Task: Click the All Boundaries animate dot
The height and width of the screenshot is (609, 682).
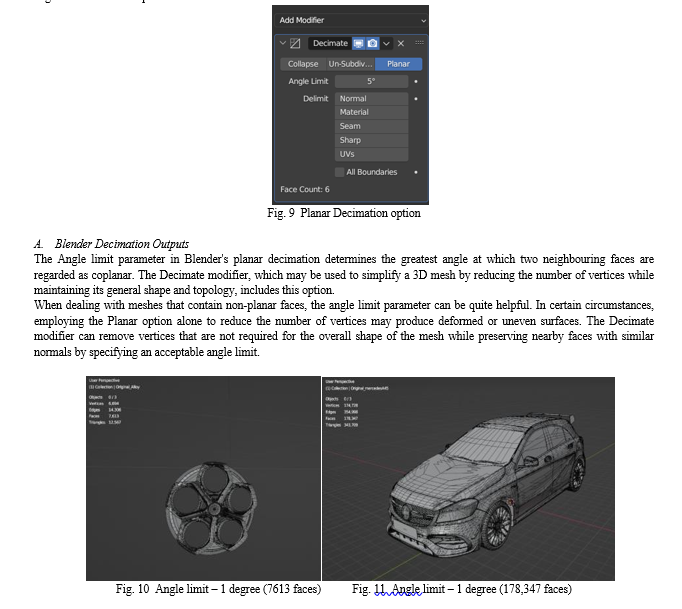Action: 416,172
